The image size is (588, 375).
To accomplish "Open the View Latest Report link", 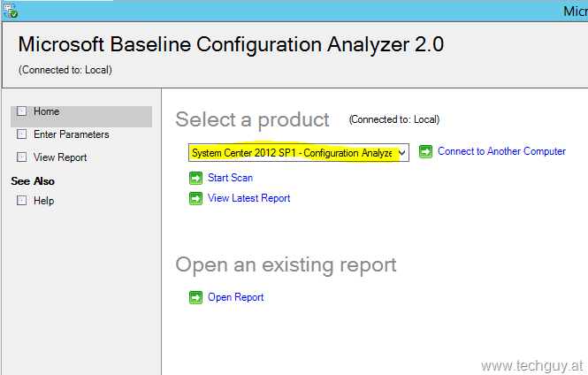I will [248, 198].
